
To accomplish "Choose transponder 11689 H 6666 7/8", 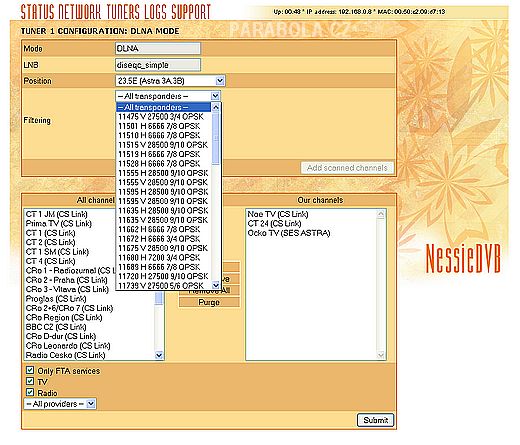I will [163, 267].
